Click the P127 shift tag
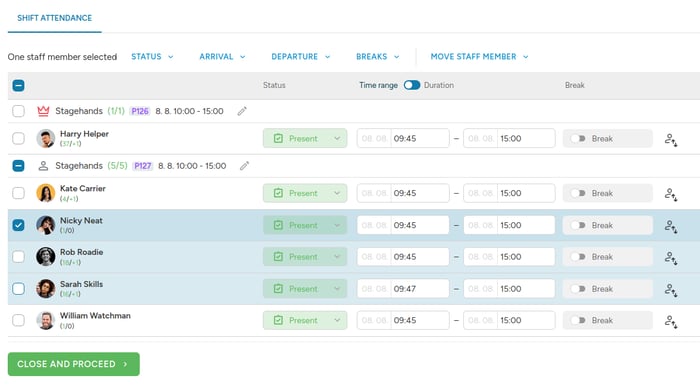 tap(142, 166)
